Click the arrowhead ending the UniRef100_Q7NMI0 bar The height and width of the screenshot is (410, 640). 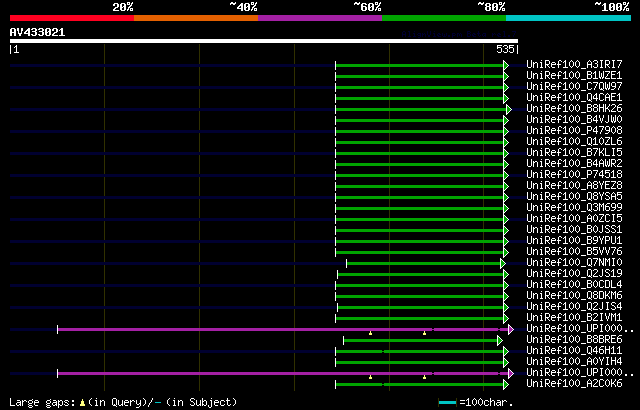(503, 264)
